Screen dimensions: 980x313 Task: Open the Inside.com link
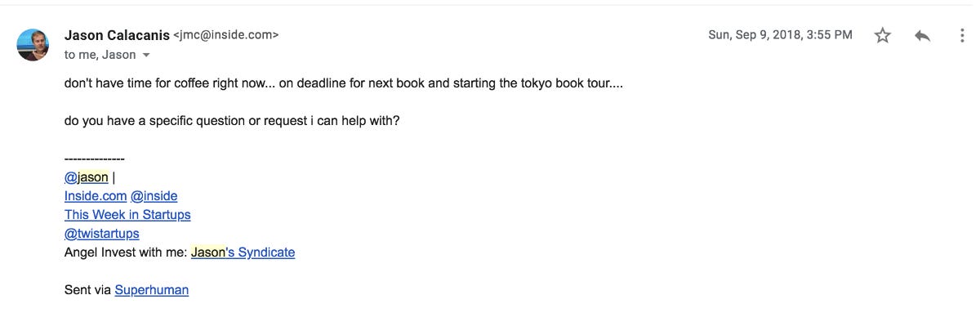coord(96,196)
